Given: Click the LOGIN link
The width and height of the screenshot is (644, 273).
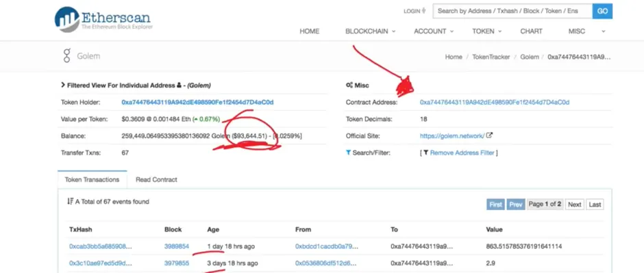Looking at the screenshot, I should (x=414, y=11).
